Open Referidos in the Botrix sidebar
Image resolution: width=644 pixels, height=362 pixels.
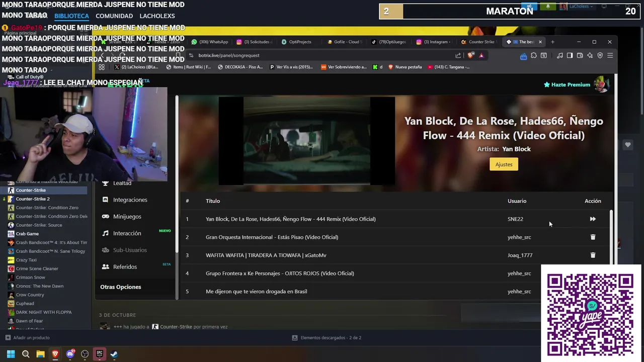coord(125,266)
